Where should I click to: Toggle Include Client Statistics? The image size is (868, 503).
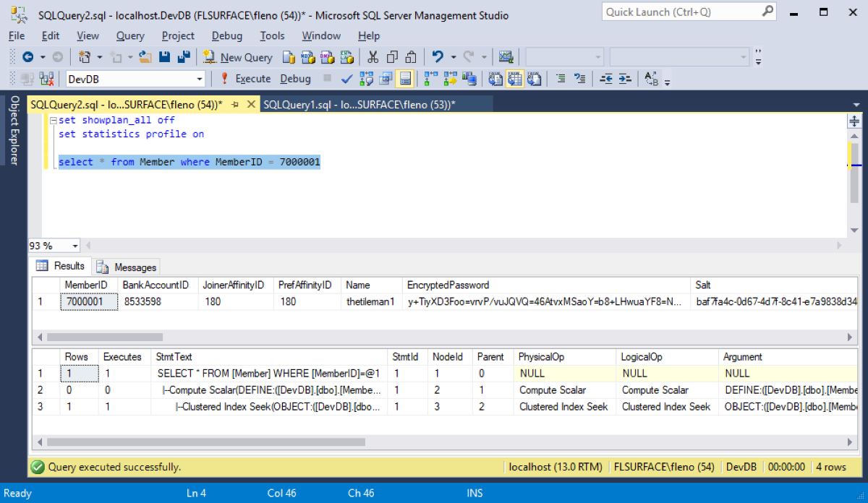point(469,79)
